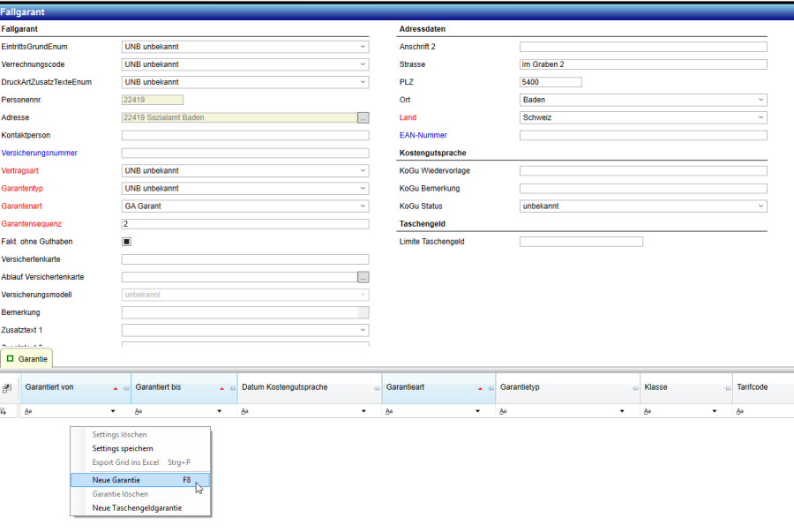Click pin icon on Garantieart column
Viewport: 794px width, 532px height.
point(490,388)
